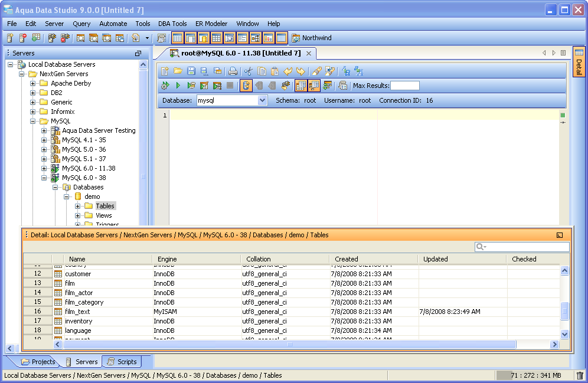
Task: Open the DBA Tools menu
Action: coord(172,24)
